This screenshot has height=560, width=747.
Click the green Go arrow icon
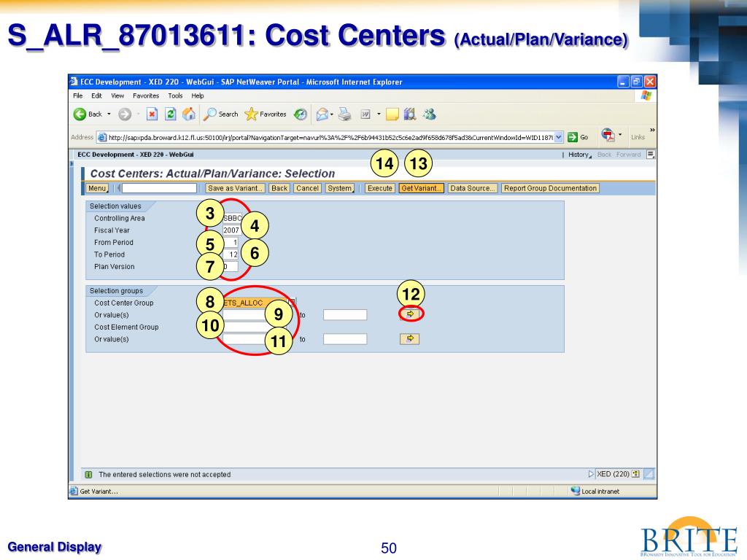572,137
